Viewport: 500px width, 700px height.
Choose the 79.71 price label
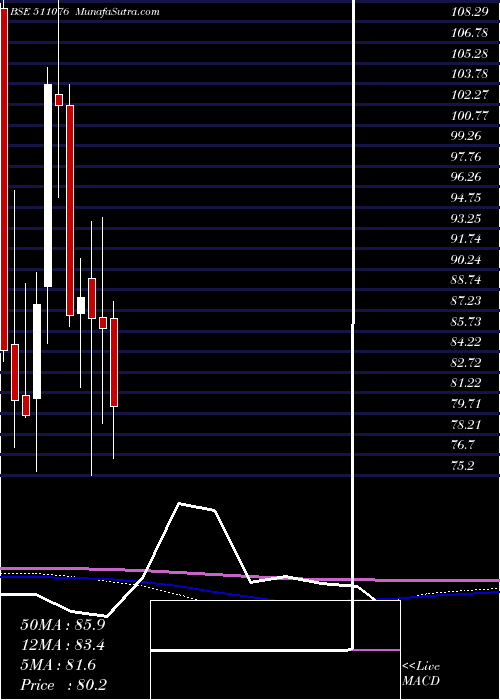pos(466,404)
